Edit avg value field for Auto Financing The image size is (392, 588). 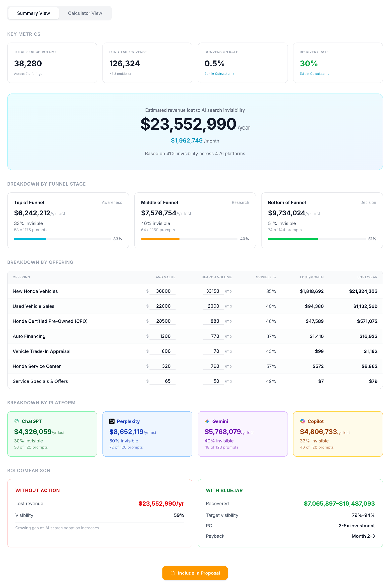162,336
